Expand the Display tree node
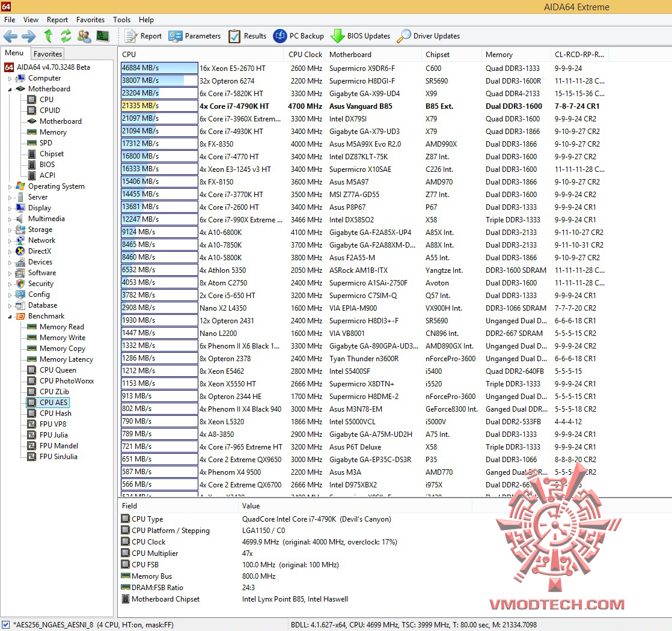The height and width of the screenshot is (631, 672). [x=10, y=208]
